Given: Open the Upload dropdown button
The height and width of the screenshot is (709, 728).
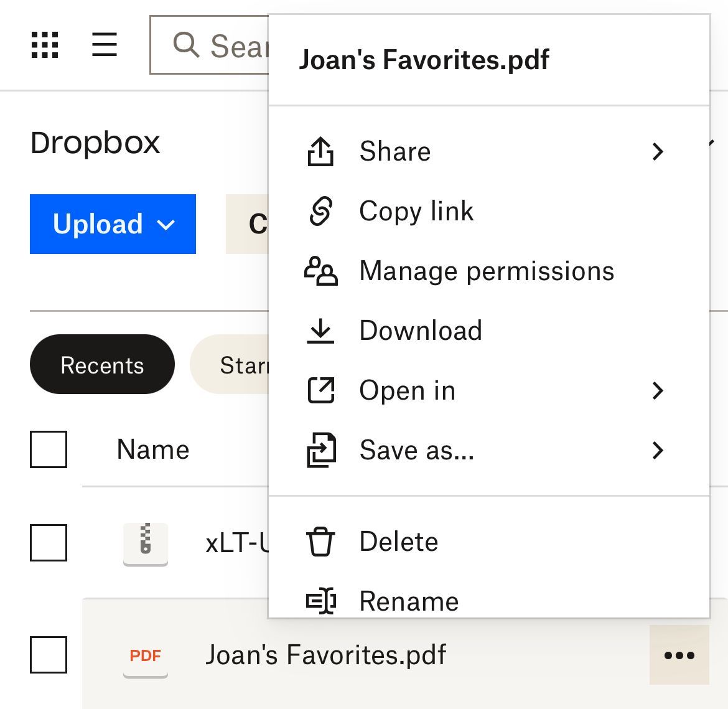Looking at the screenshot, I should point(113,224).
